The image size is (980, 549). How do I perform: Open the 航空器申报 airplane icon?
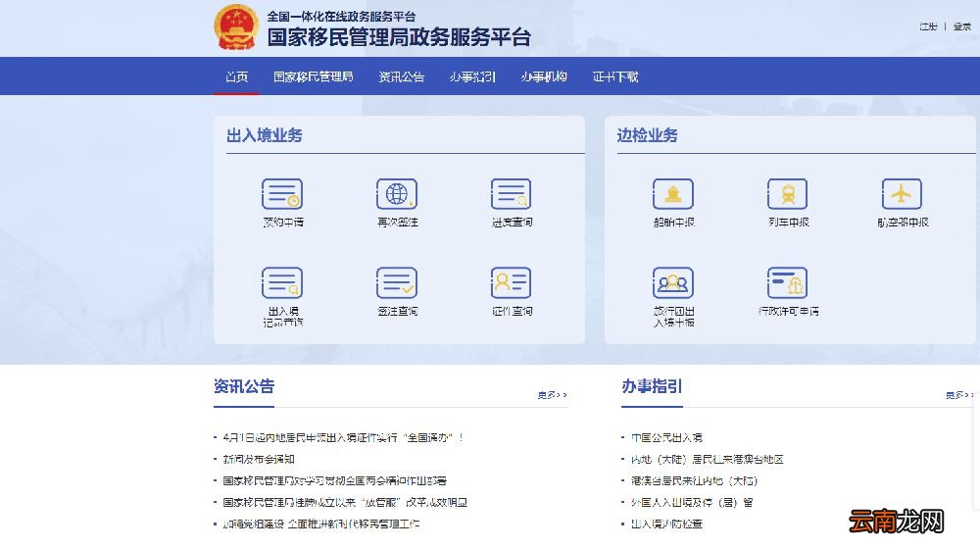(x=902, y=194)
